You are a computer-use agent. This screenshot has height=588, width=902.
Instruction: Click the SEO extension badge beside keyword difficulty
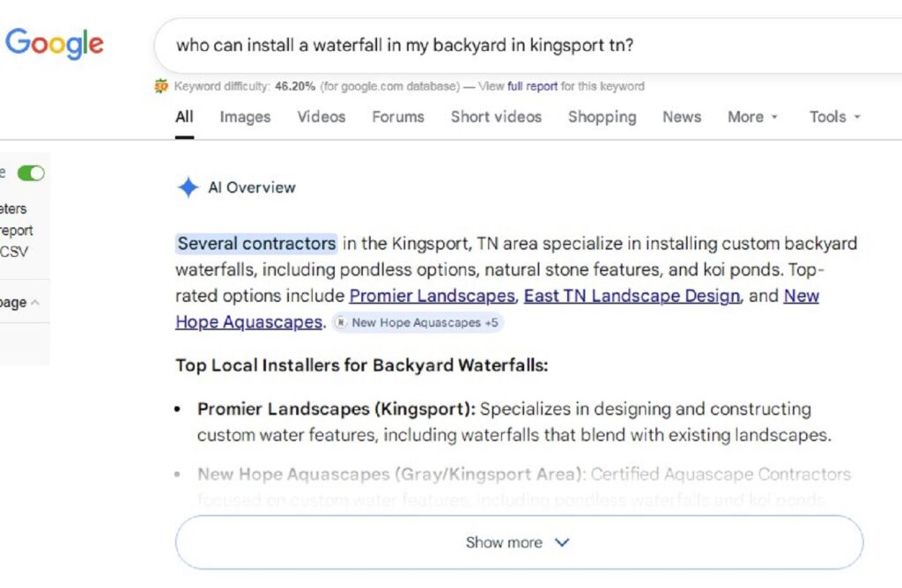coord(161,86)
